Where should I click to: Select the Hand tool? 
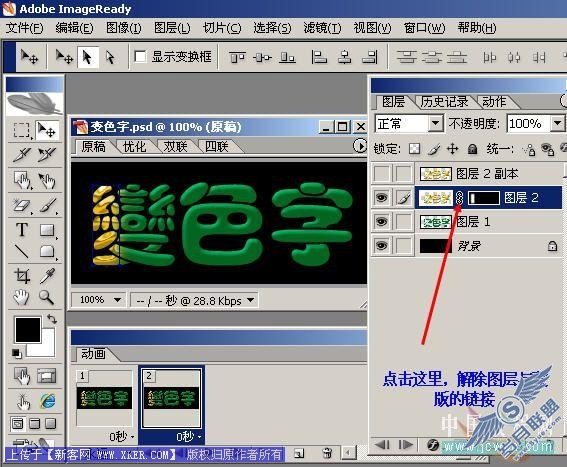[x=22, y=297]
